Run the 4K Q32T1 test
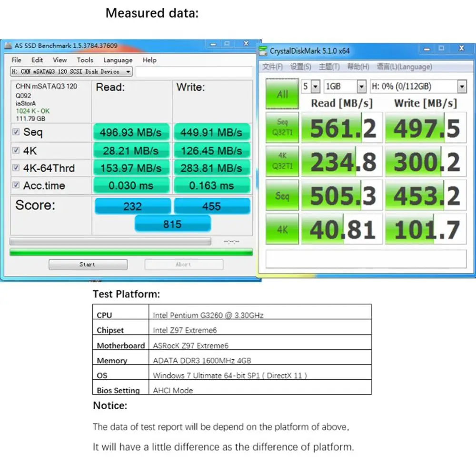 pos(282,161)
